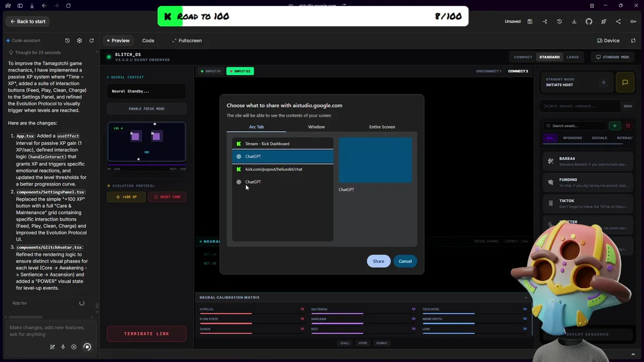Click the API key icon
This screenshot has height=362, width=644.
point(633,22)
